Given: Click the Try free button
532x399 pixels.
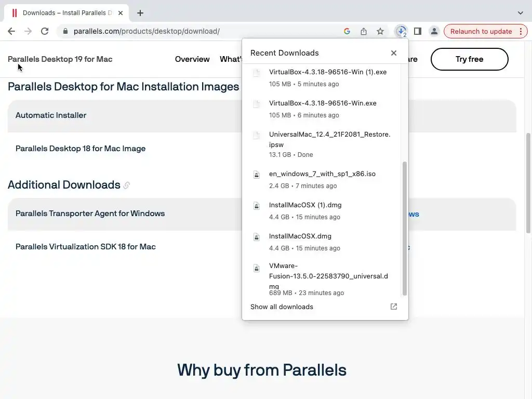Looking at the screenshot, I should tap(469, 59).
